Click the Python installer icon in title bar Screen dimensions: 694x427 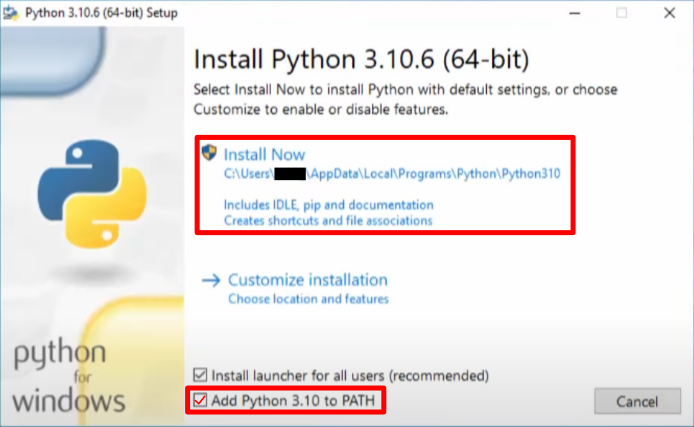[11, 13]
